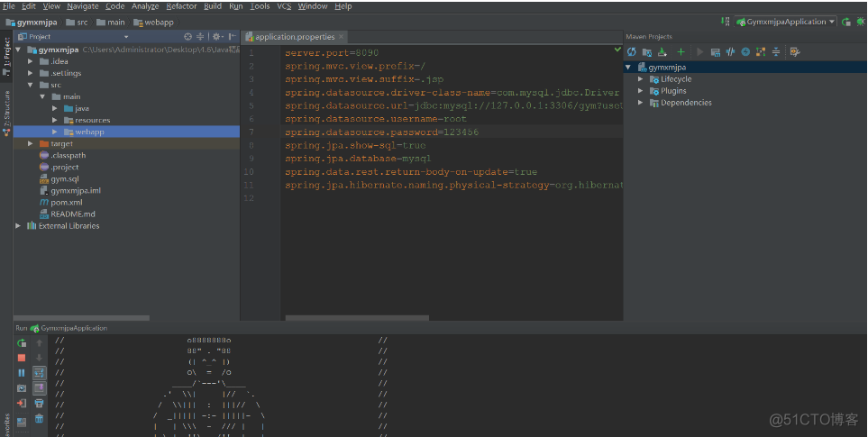Image resolution: width=868 pixels, height=437 pixels.
Task: Click src breadcrumb in navigation bar
Action: point(77,23)
